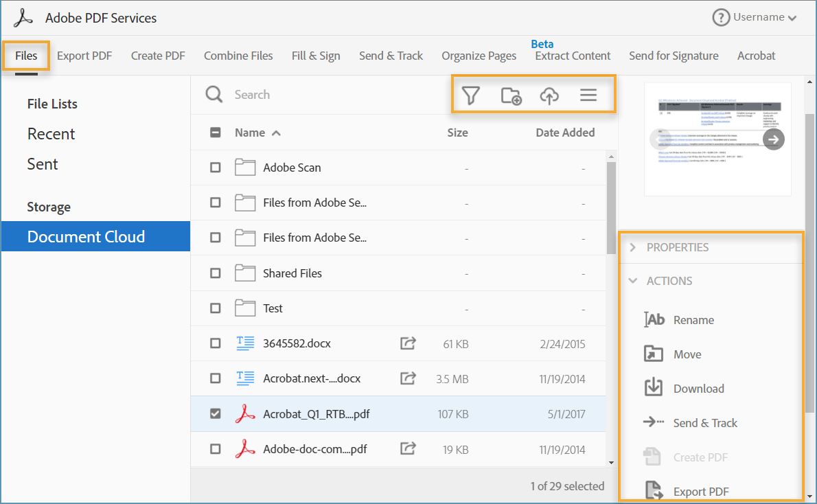Toggle Name column sort arrow
The image size is (817, 504).
(x=276, y=133)
